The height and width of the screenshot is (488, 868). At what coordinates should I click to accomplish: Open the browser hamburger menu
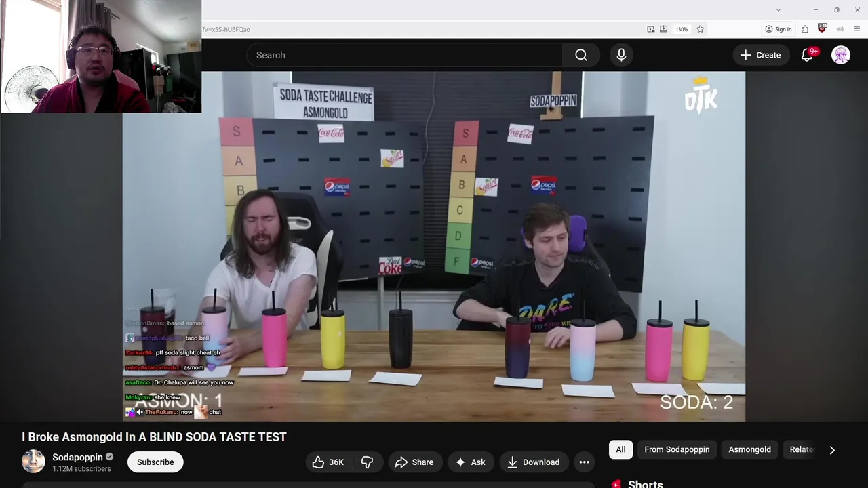(x=858, y=29)
